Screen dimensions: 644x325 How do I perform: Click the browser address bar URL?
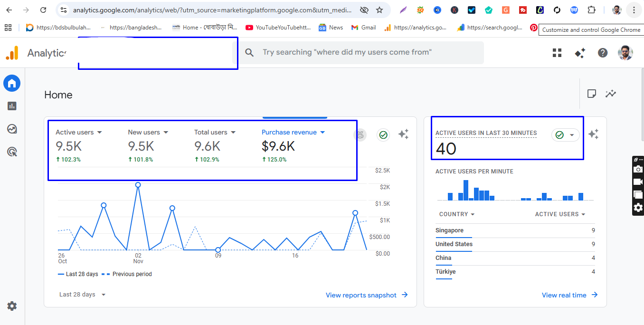pyautogui.click(x=213, y=10)
